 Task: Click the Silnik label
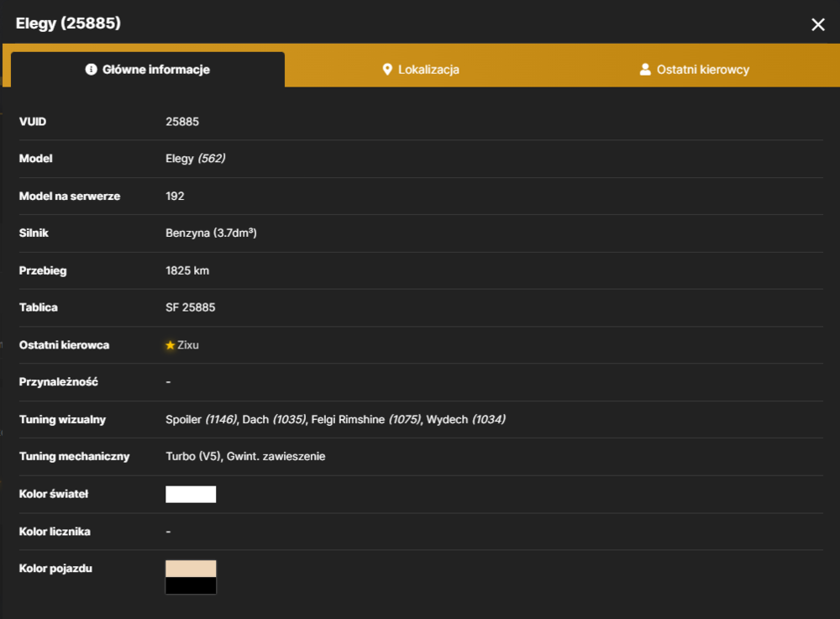tap(34, 233)
